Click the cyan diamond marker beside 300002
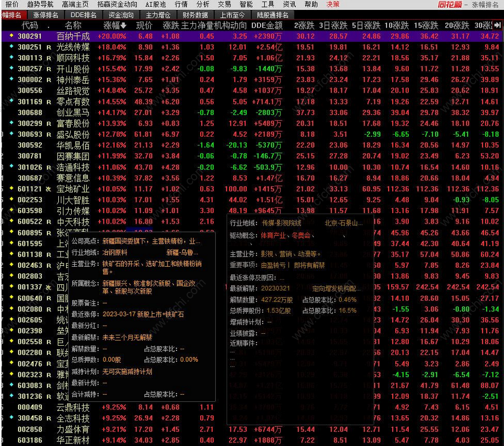The image size is (504, 446). tap(11, 78)
